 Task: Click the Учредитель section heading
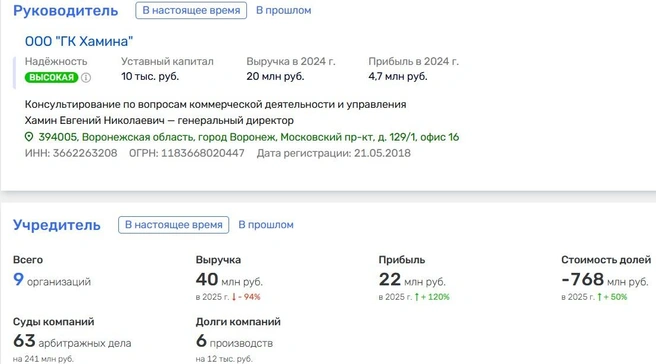point(57,225)
